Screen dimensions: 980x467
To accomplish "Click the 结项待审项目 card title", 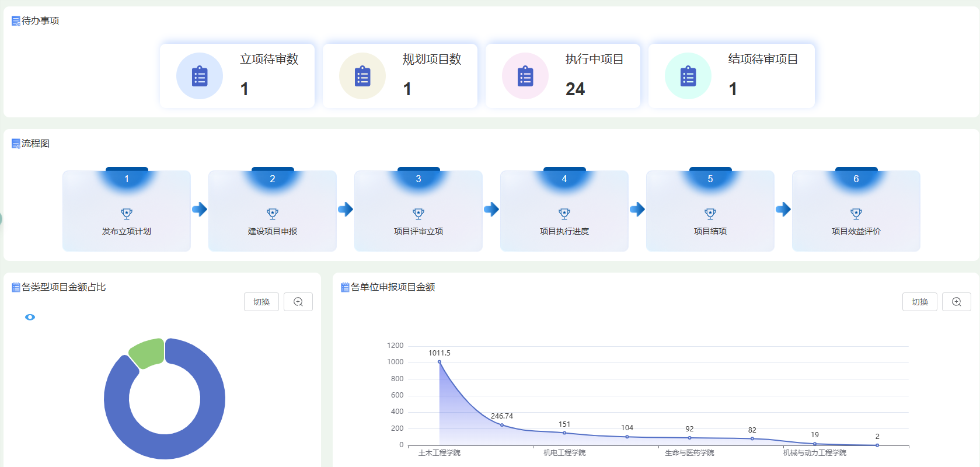I will [763, 59].
